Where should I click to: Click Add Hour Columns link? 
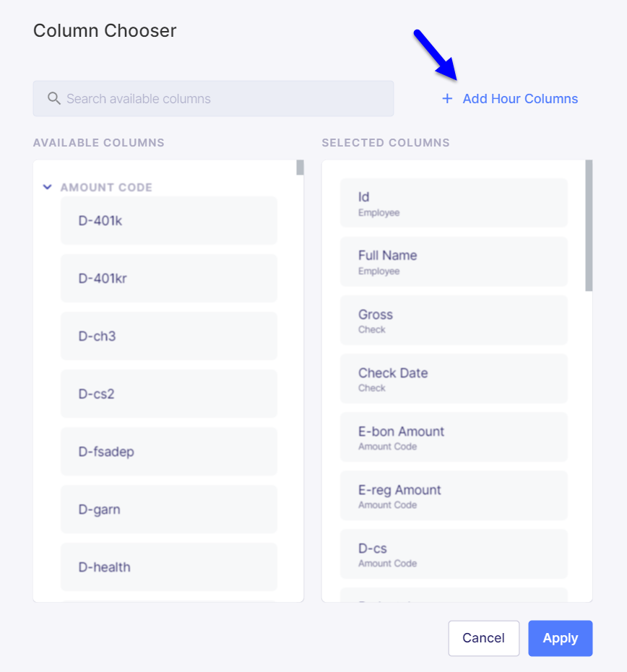click(x=520, y=99)
